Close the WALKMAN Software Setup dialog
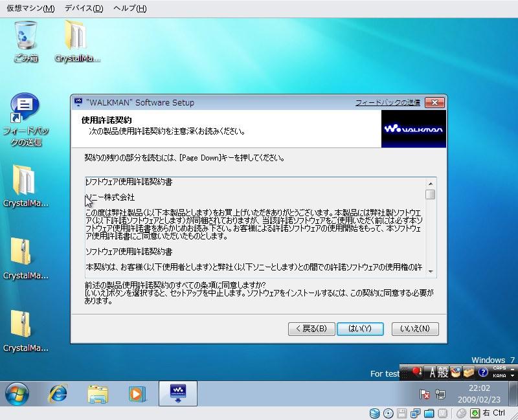The width and height of the screenshot is (518, 420). 434,103
